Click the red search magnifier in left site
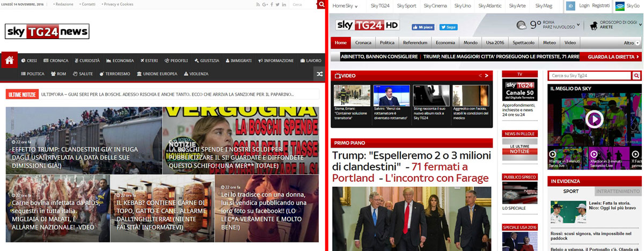Screen dimensions: 644x251 [x=321, y=4]
